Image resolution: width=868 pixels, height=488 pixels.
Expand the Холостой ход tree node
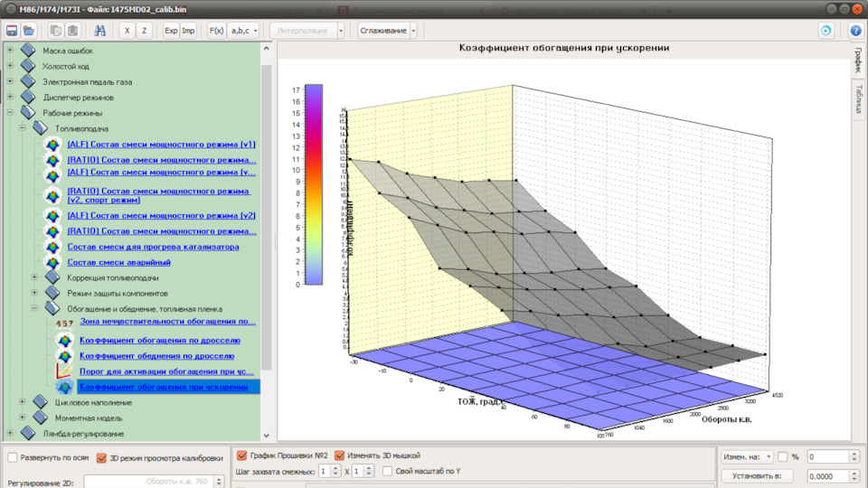tap(10, 66)
